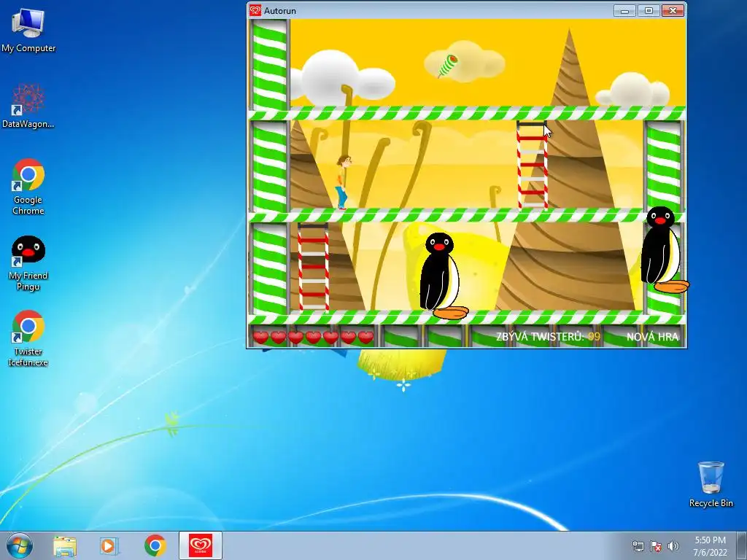Click the Autorun title bar text
The width and height of the screenshot is (747, 560).
click(280, 10)
